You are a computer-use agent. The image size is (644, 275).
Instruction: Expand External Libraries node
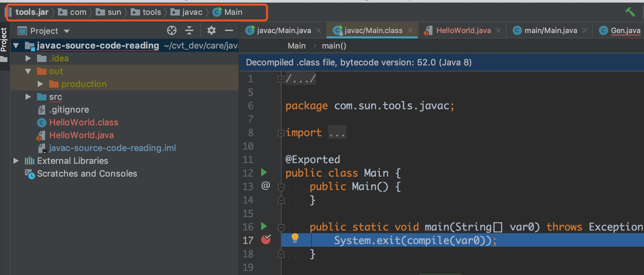point(16,161)
